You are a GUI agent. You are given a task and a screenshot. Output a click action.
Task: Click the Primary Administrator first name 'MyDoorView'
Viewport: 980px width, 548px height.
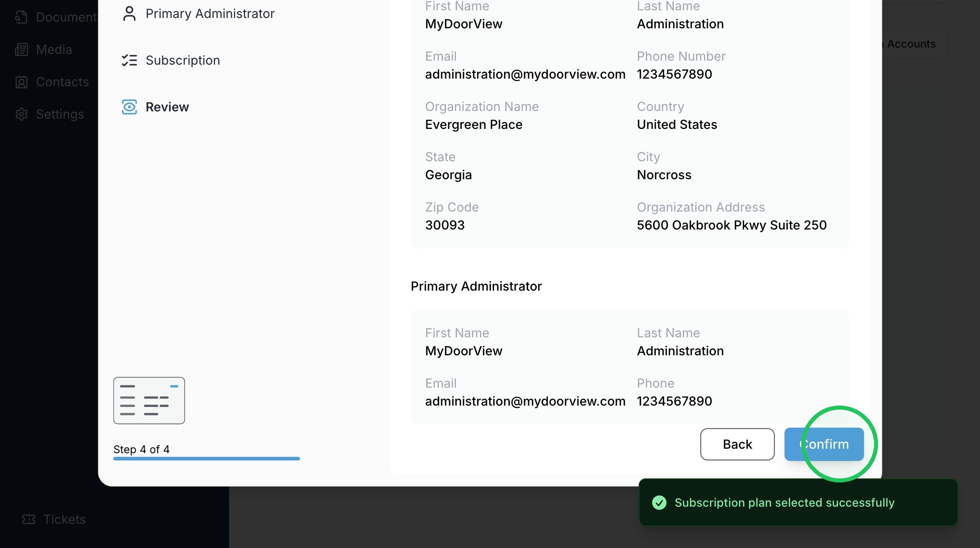tap(464, 351)
